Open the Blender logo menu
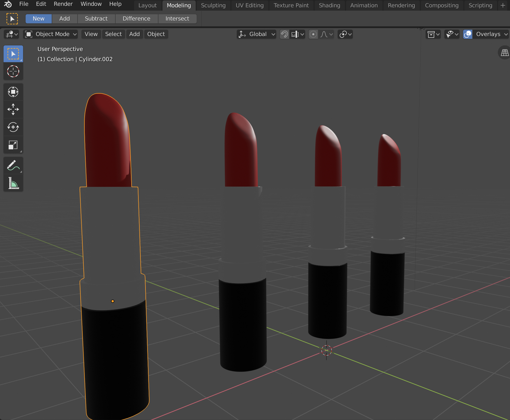 pyautogui.click(x=7, y=4)
